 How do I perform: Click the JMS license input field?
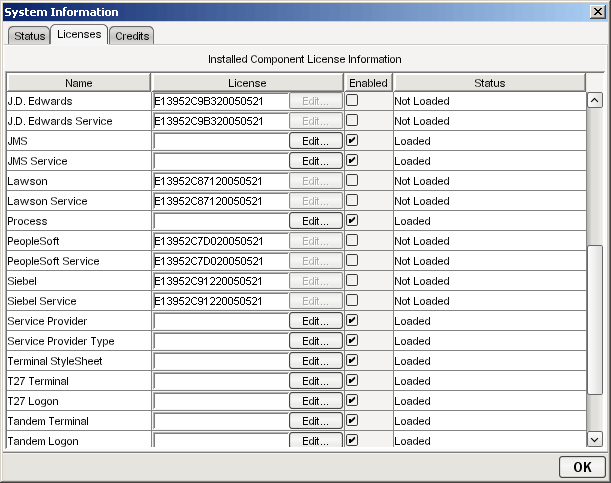(x=221, y=141)
